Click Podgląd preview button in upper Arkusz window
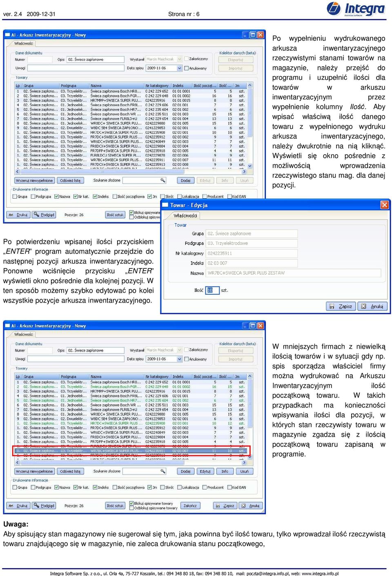This screenshot has width=392, height=576. tap(44, 215)
